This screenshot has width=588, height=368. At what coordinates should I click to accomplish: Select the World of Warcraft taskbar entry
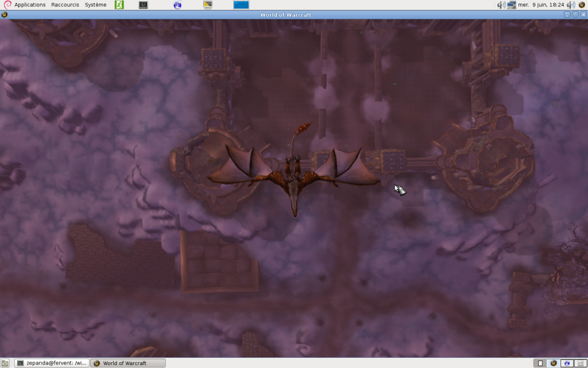point(128,363)
